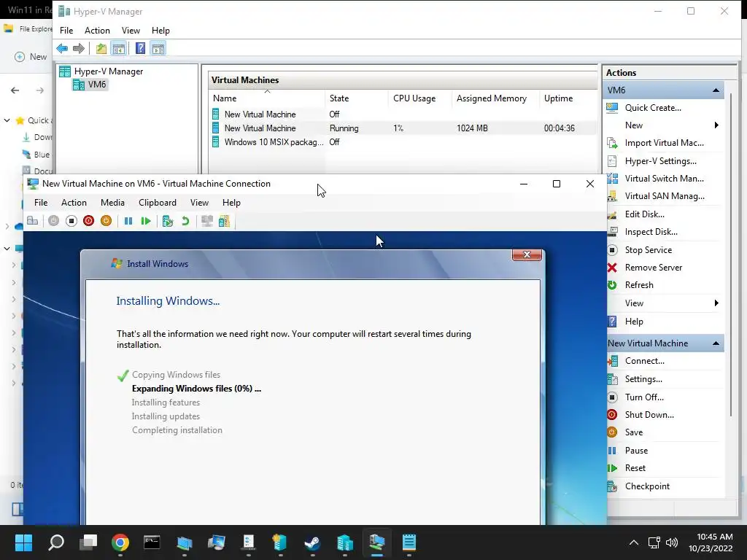Viewport: 747px width, 560px height.
Task: Select the Windows 10 MSIX packaging VM row
Action: 403,142
